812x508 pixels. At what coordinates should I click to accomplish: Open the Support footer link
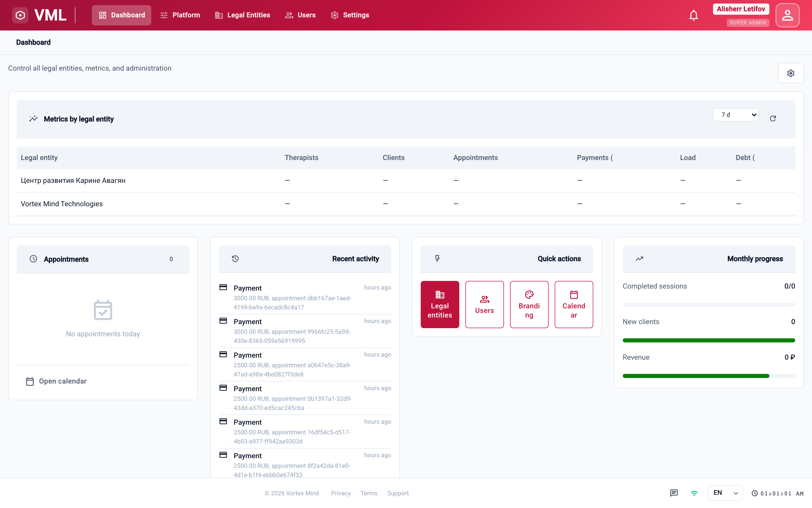pyautogui.click(x=398, y=493)
